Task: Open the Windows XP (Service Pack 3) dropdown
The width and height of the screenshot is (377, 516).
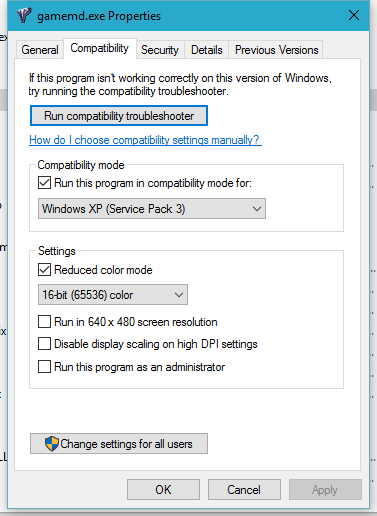Action: coord(152,209)
